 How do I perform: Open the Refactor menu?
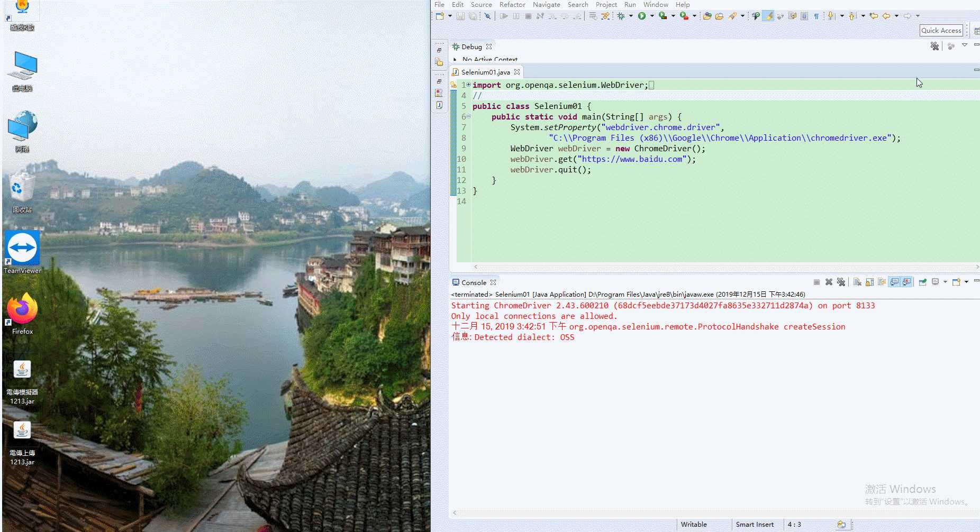[512, 4]
